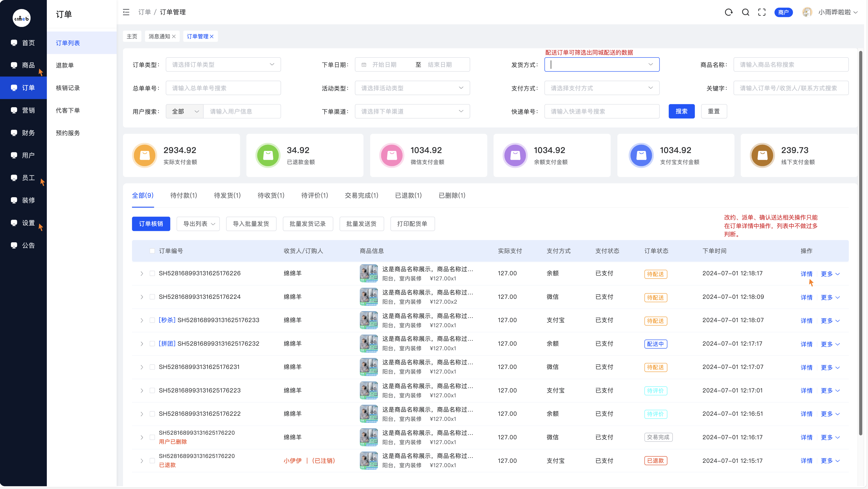Open the 导出列表 dropdown button

click(198, 224)
